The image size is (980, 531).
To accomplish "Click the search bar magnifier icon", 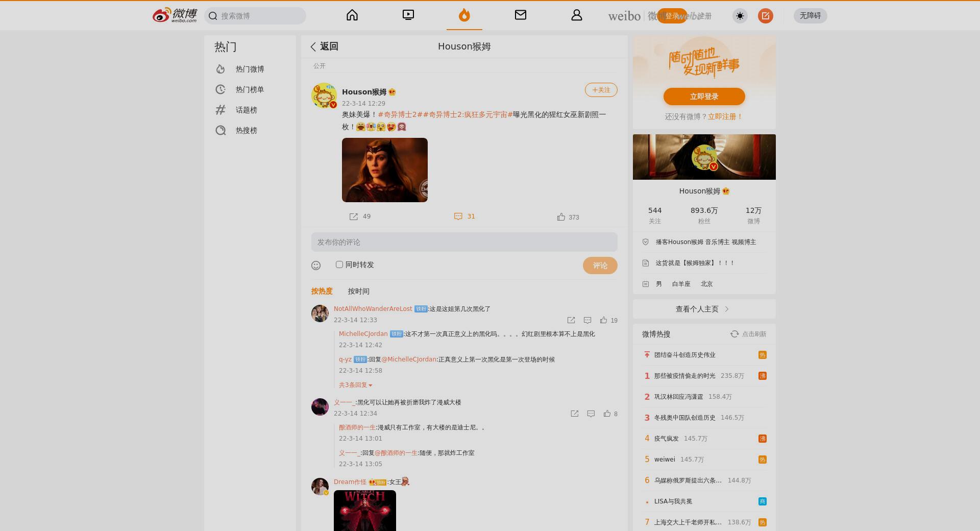I will pyautogui.click(x=213, y=16).
